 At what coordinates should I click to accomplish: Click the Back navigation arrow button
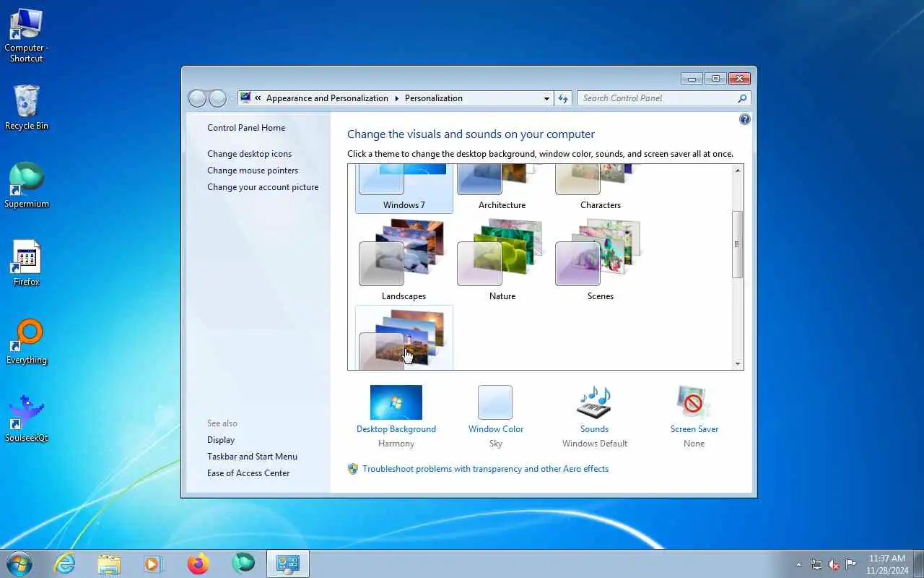click(x=198, y=98)
